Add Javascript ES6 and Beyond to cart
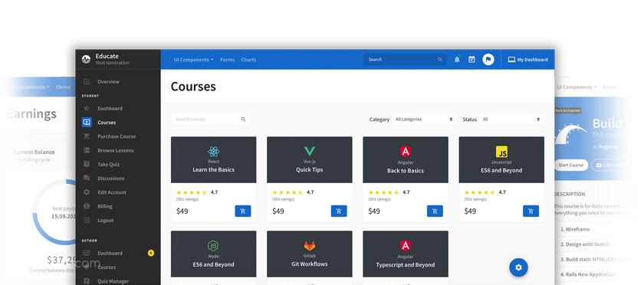The width and height of the screenshot is (644, 285). pos(531,211)
